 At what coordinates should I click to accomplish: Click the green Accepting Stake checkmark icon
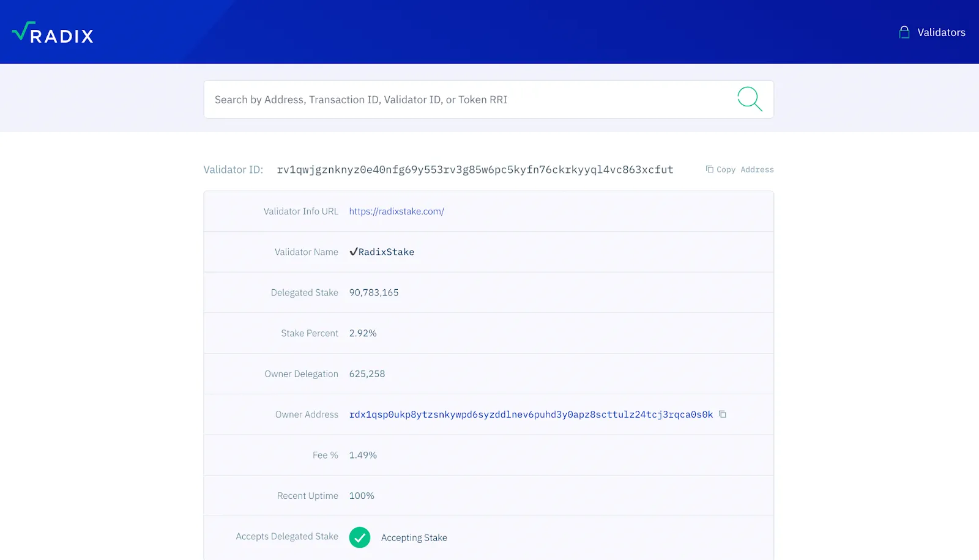(360, 537)
